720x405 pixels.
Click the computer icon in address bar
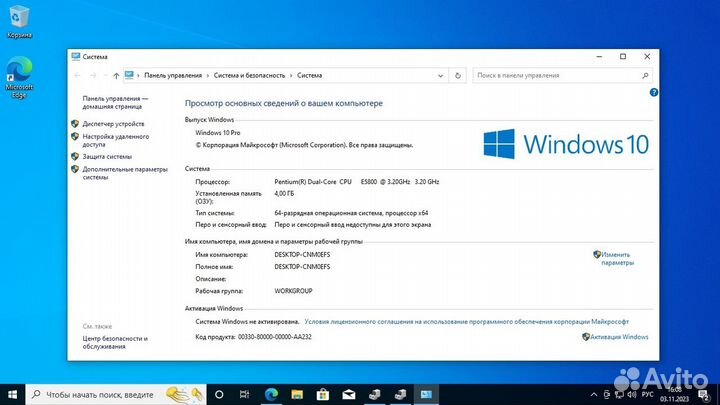(x=129, y=75)
